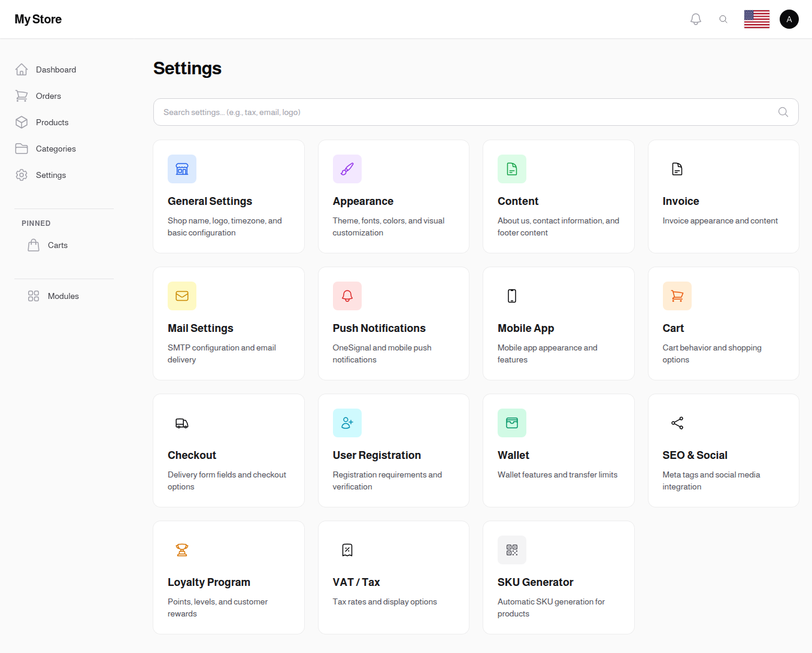
Task: Open the notifications bell in the header
Action: pos(695,19)
